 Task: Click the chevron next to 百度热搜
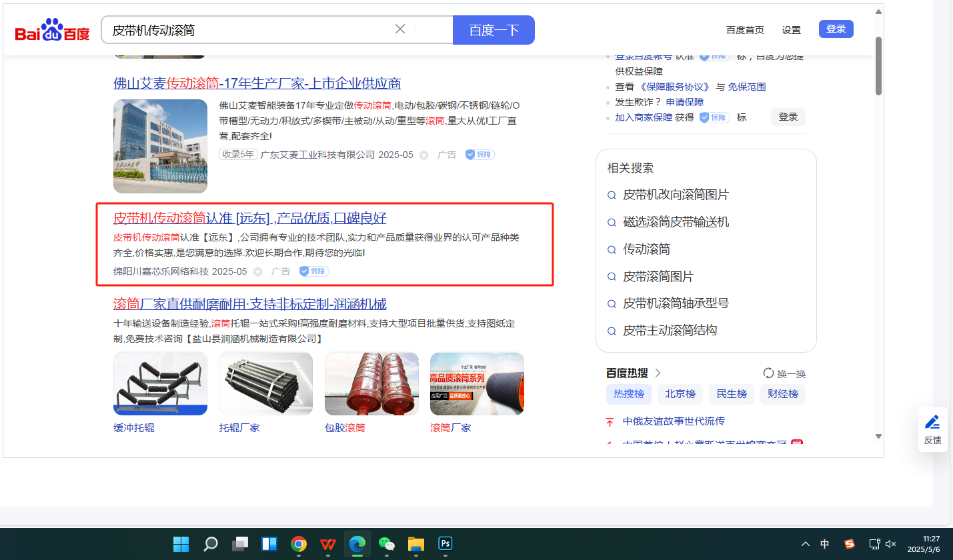[x=658, y=373]
